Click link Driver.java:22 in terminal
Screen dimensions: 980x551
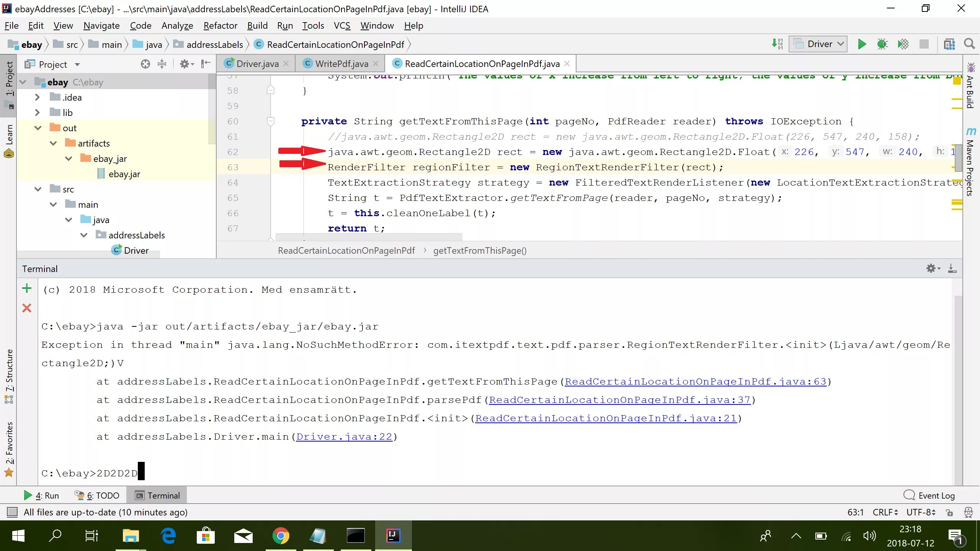click(x=345, y=437)
